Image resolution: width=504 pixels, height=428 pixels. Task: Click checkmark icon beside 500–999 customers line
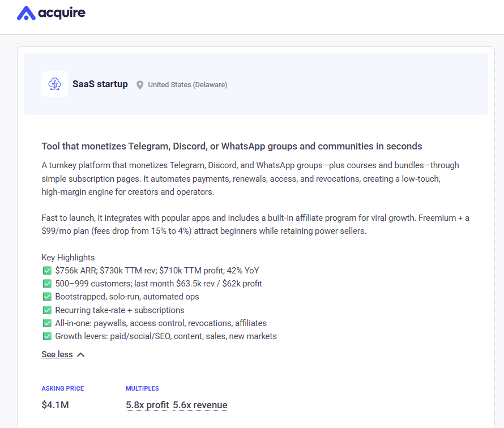[x=47, y=284]
